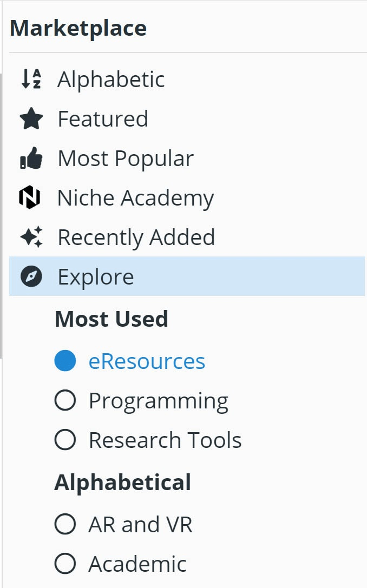The height and width of the screenshot is (588, 367).
Task: Open the Most Popular listing
Action: (187, 158)
